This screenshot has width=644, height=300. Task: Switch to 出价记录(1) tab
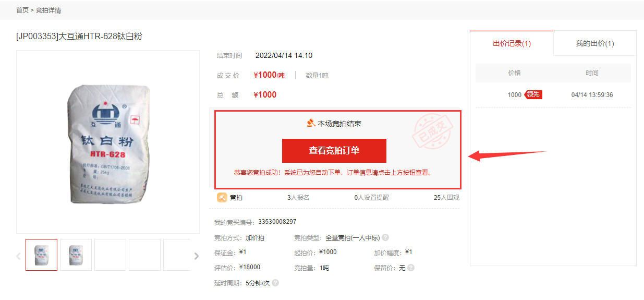point(512,43)
